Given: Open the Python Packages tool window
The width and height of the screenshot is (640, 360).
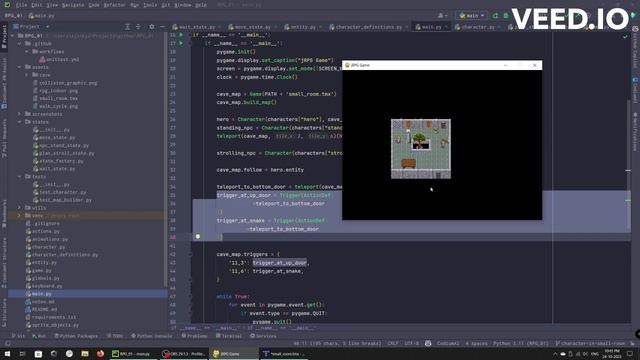Looking at the screenshot, I should pyautogui.click(x=76, y=336).
